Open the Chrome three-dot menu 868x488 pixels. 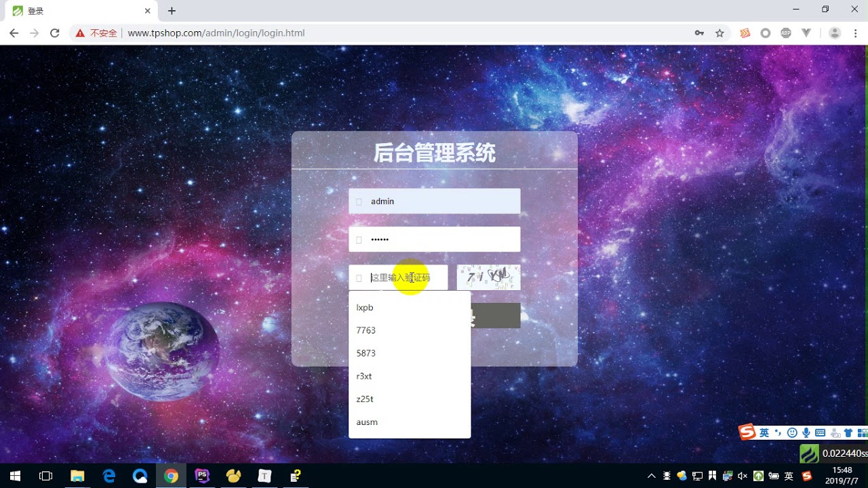click(x=854, y=33)
